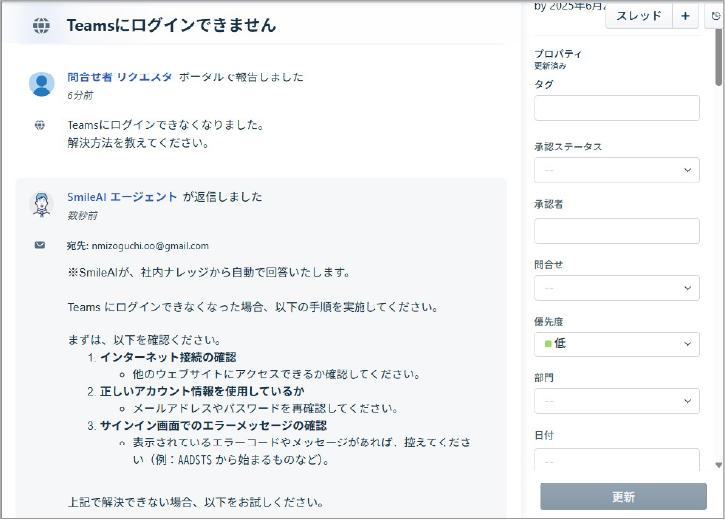Open the 部門 dropdown
This screenshot has width=725, height=520.
click(x=617, y=401)
